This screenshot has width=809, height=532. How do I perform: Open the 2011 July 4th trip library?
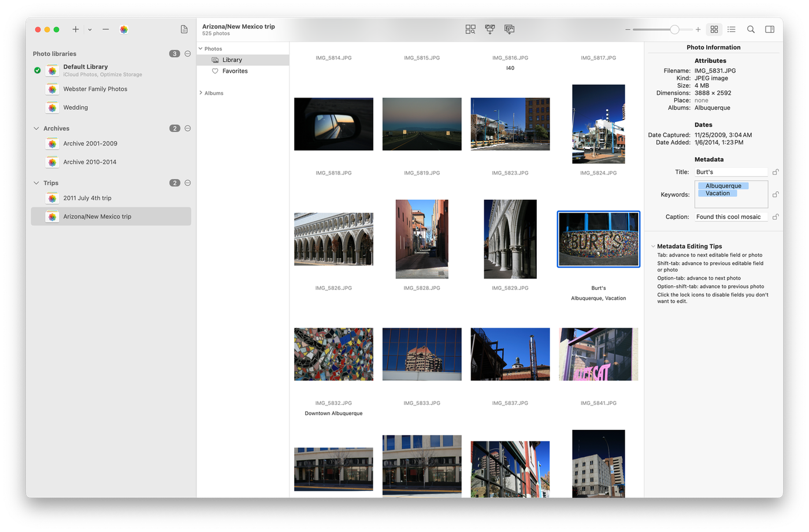[x=87, y=198]
